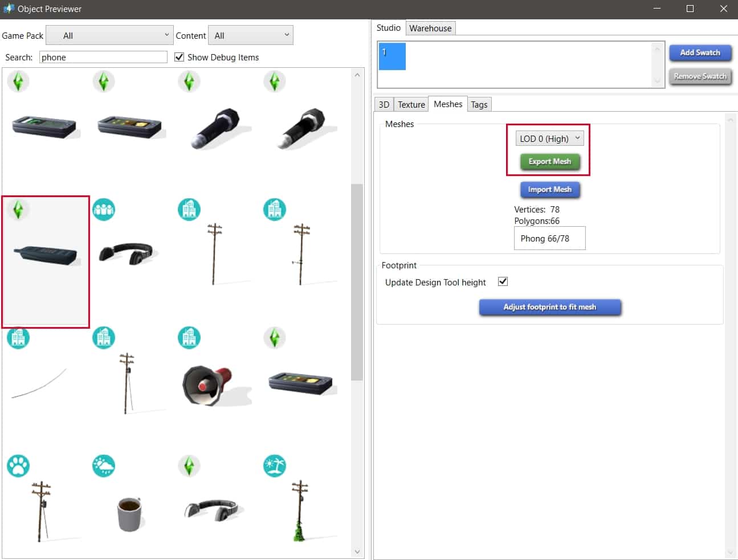738x560 pixels.
Task: Open the Game Pack dropdown
Action: tap(109, 35)
